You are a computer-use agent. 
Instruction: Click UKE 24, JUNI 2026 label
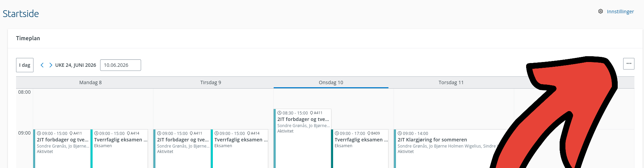point(76,65)
